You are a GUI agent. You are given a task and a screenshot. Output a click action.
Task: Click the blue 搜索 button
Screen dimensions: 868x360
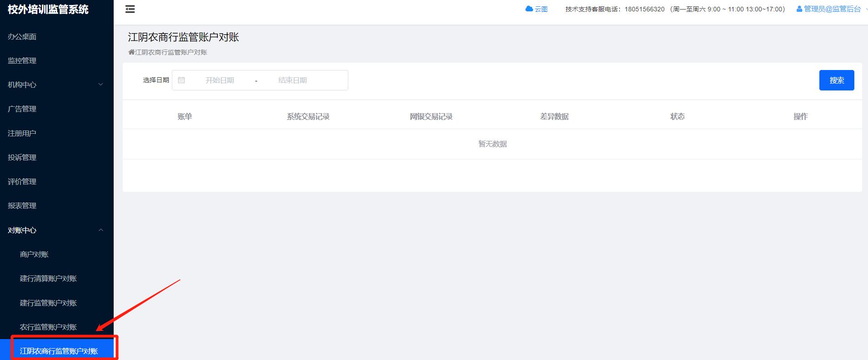pos(836,80)
